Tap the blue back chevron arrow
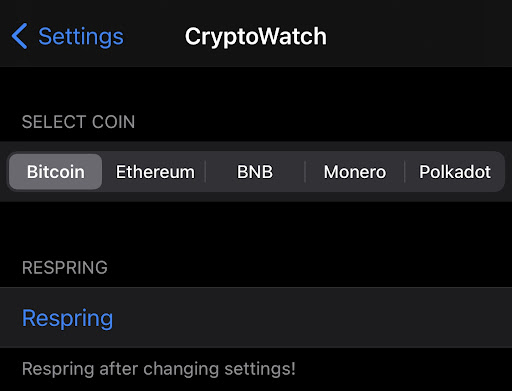 tap(19, 36)
